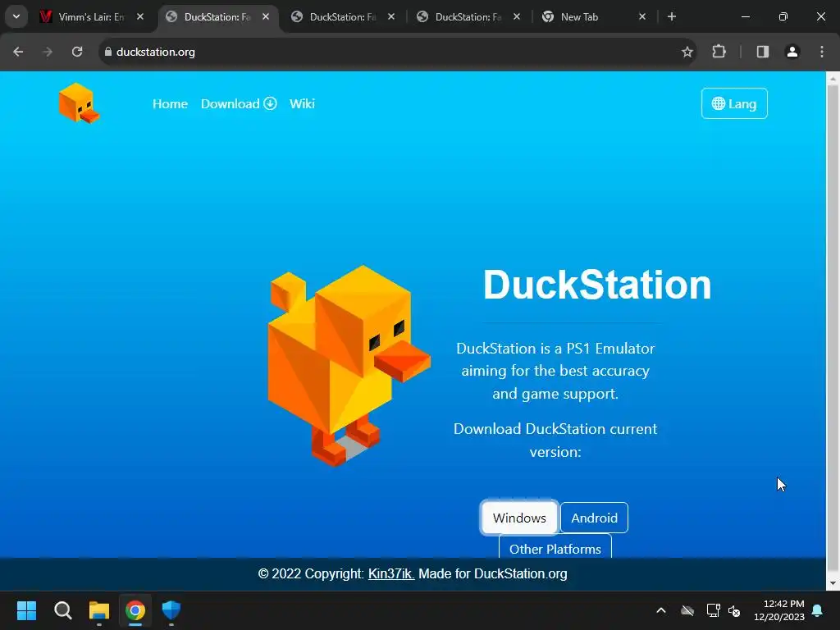Viewport: 840px width, 630px height.
Task: Open the Kin37ik copyright link
Action: pos(391,573)
